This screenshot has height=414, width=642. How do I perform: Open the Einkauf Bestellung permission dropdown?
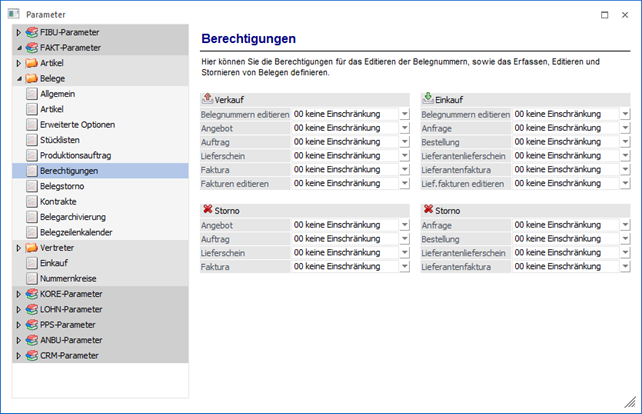[x=624, y=142]
